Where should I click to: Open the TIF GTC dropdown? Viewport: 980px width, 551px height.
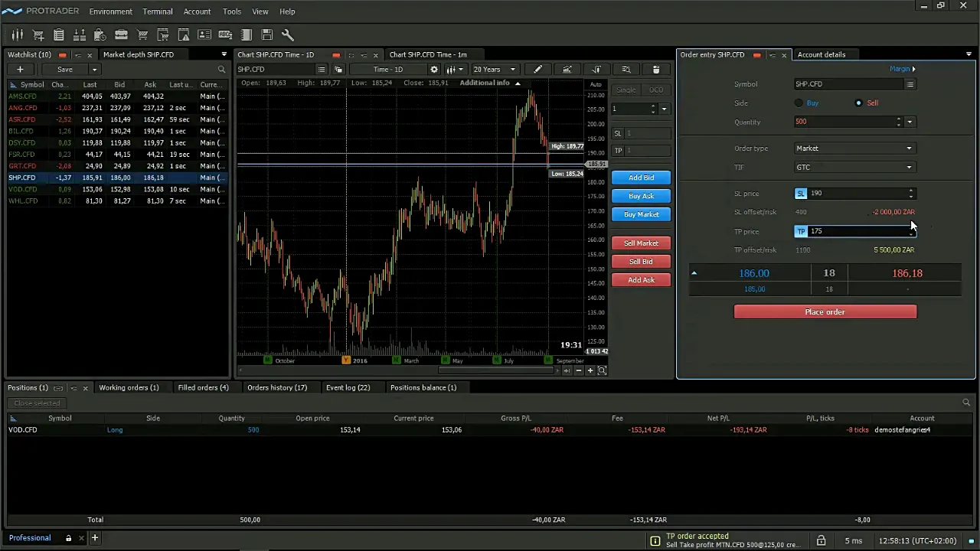[x=854, y=167]
